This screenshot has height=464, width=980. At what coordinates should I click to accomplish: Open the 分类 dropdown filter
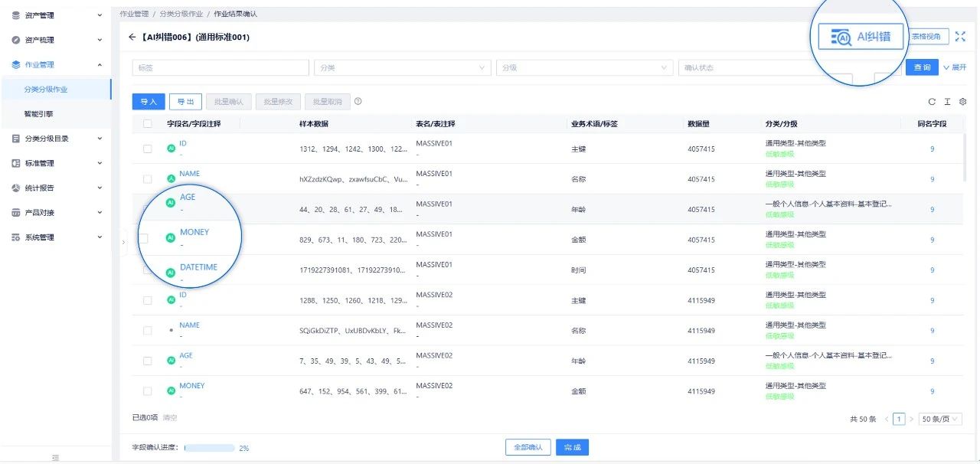point(402,67)
